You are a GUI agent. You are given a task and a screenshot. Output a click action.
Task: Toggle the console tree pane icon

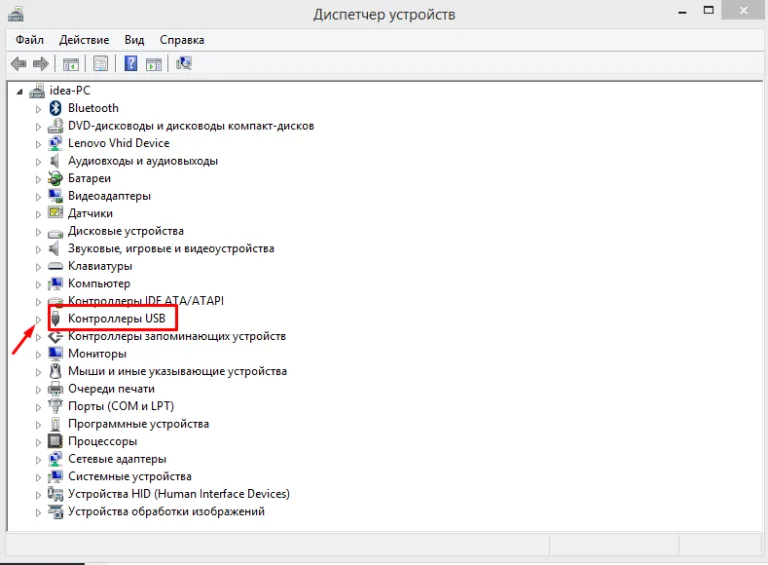(71, 64)
